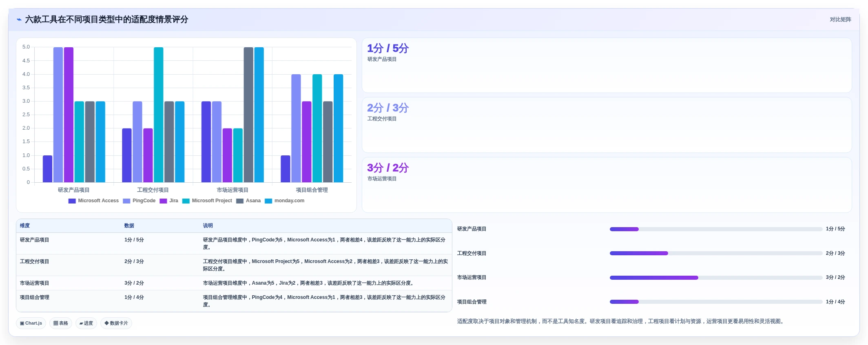The width and height of the screenshot is (868, 345).
Task: Click table value 1分 / 4分
Action: [134, 298]
